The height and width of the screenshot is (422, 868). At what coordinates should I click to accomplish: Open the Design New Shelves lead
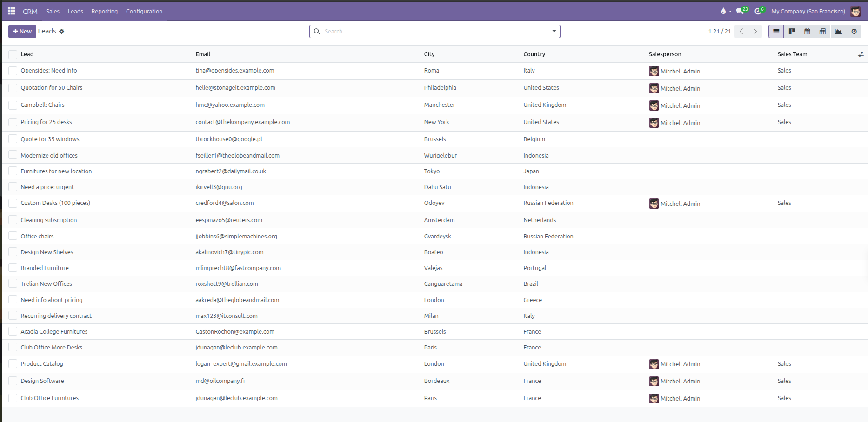47,252
